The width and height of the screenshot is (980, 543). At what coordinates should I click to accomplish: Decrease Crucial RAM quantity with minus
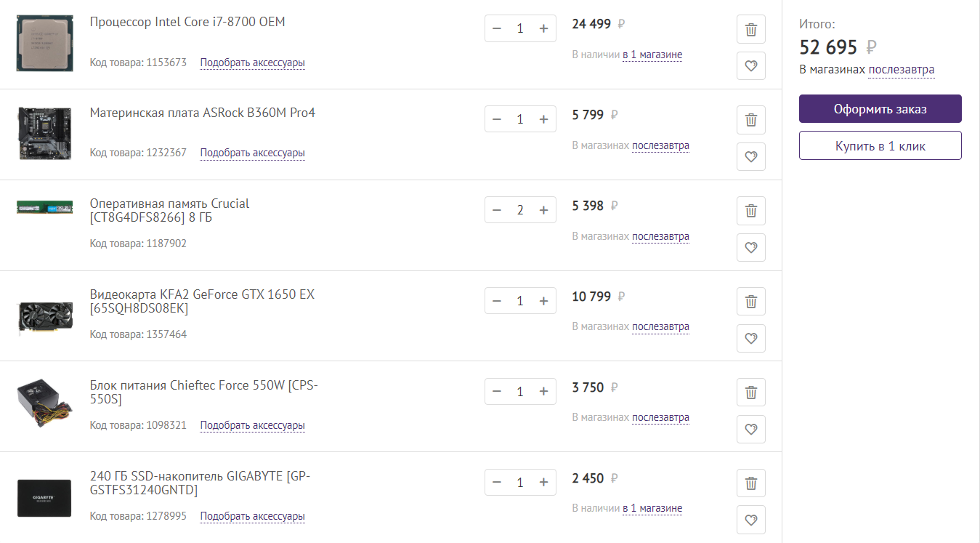point(497,210)
